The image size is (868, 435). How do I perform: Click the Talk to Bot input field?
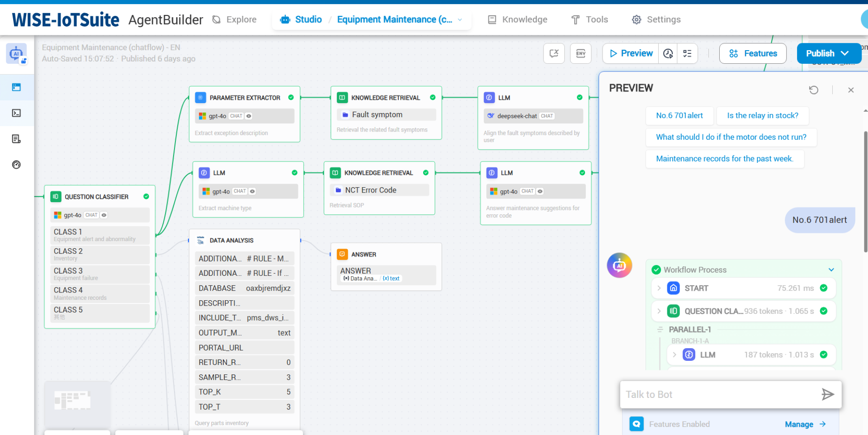click(719, 394)
